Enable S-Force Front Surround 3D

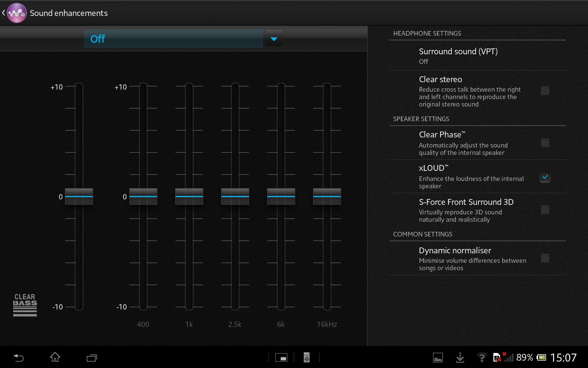click(545, 210)
